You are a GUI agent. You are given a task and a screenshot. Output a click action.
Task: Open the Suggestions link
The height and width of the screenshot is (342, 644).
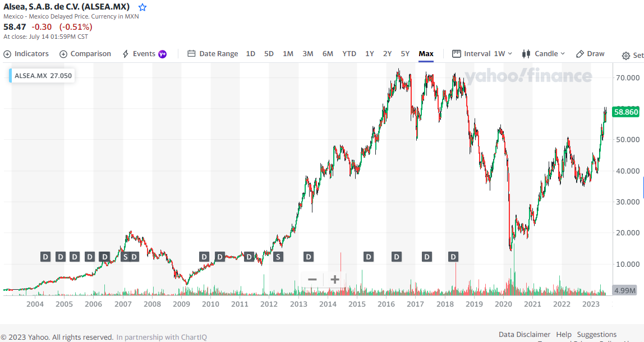[597, 334]
